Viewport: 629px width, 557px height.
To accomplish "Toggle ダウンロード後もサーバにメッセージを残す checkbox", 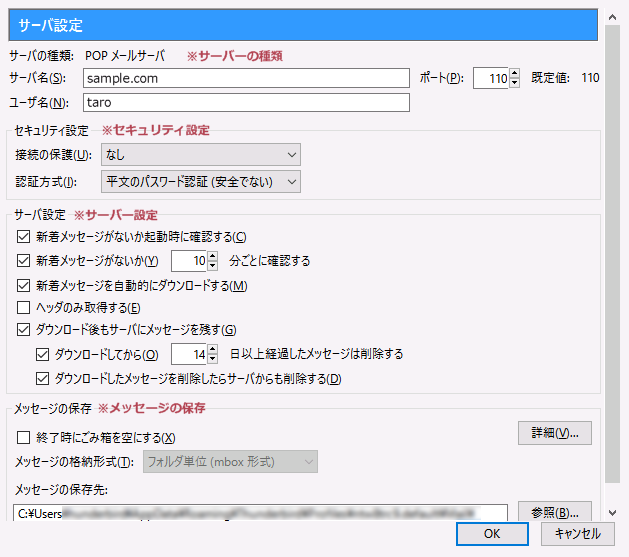I will pos(25,329).
